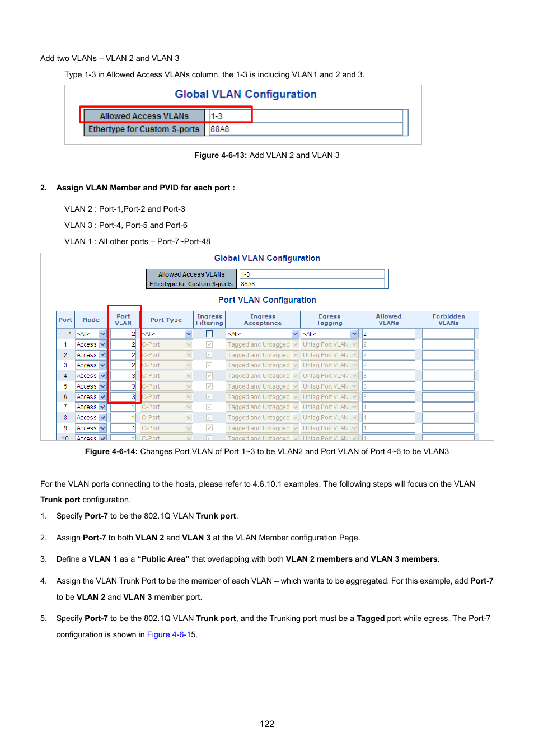The width and height of the screenshot is (534, 756).
Task: Click the Allowed VLANs field for port 6
Action: click(388, 396)
